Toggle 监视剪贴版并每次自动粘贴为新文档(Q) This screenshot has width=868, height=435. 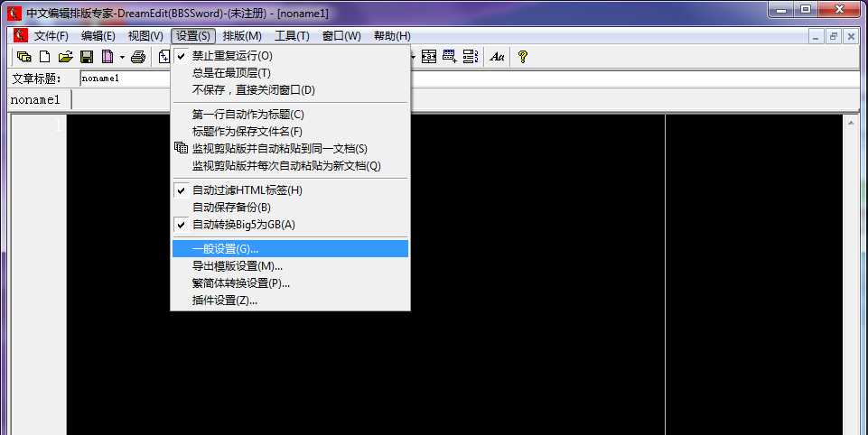coord(290,166)
